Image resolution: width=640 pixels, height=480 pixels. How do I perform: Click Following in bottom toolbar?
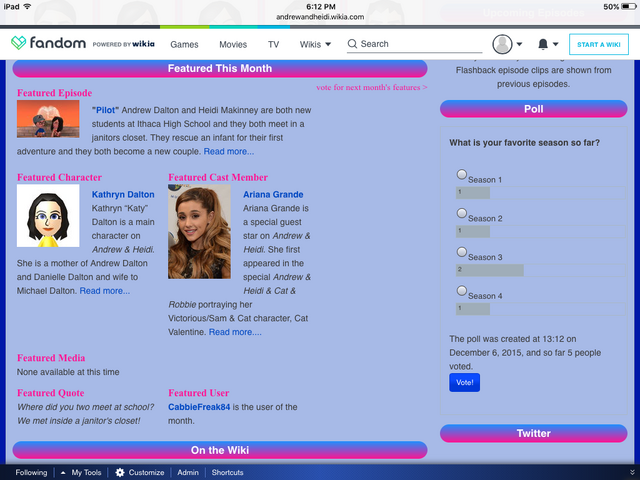pyautogui.click(x=31, y=472)
